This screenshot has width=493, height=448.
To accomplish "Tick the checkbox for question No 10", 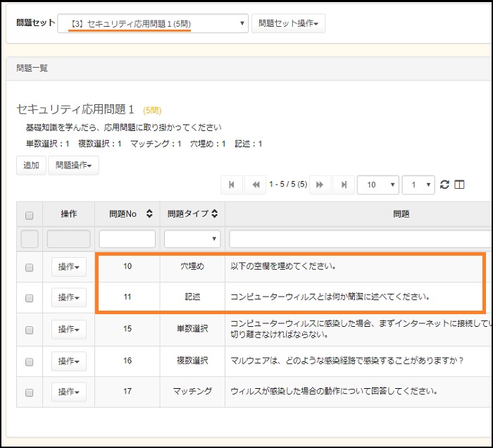I will 29,268.
